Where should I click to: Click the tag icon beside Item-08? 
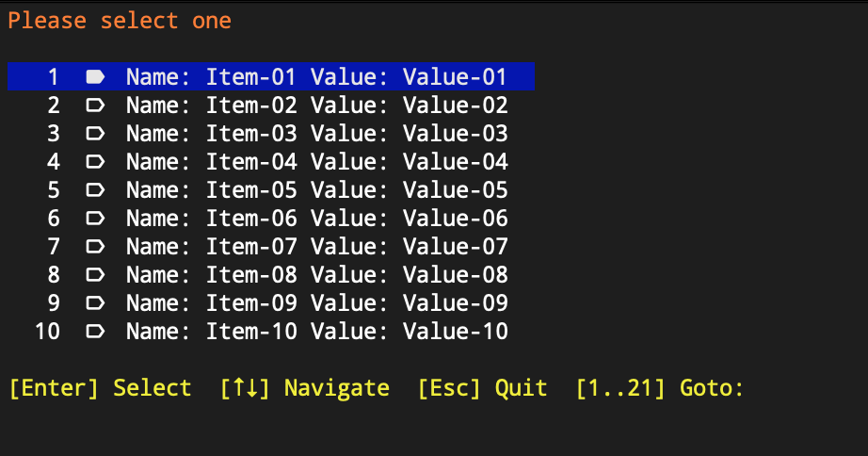(x=95, y=274)
